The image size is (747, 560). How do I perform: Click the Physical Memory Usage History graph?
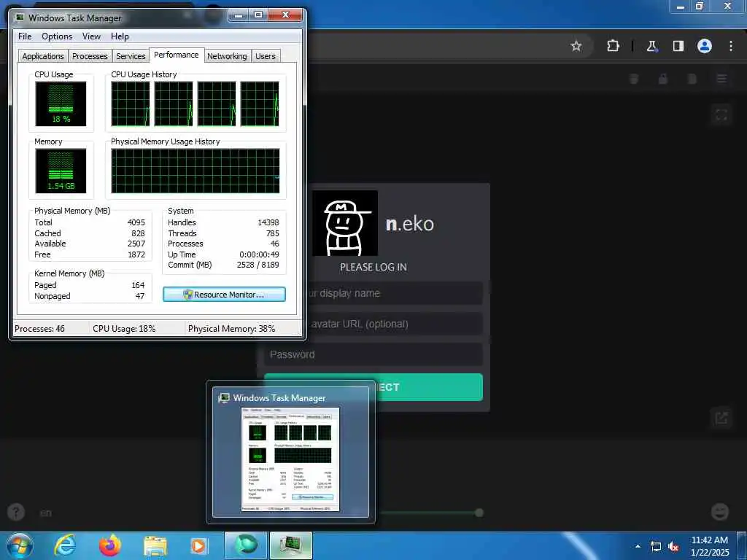196,171
